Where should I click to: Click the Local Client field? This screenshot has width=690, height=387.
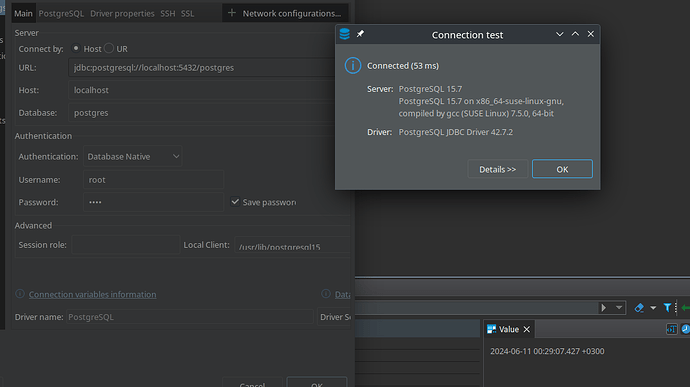(x=292, y=245)
